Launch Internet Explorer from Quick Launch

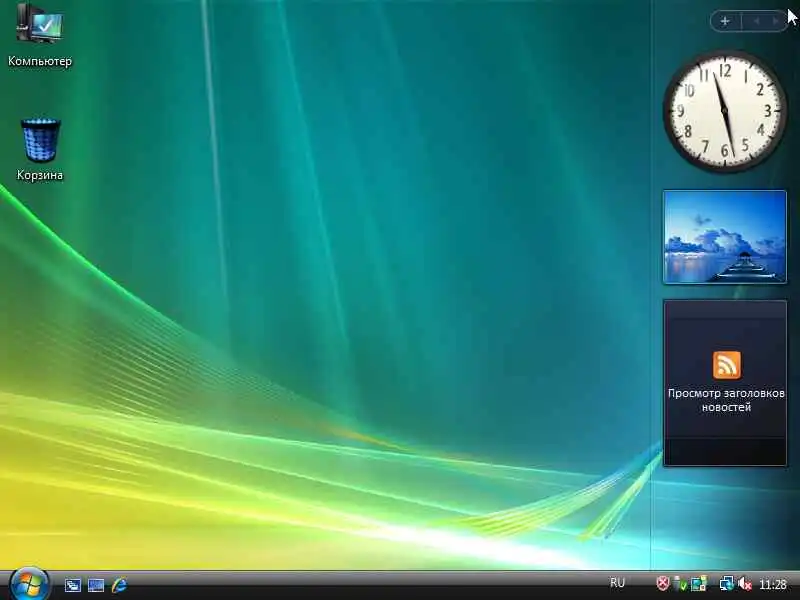coord(119,585)
